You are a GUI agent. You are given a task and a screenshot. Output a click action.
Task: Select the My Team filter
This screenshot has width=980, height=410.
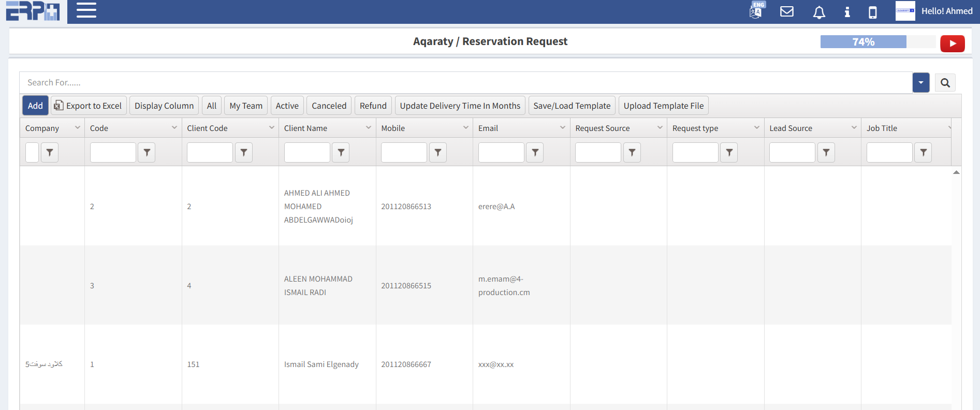[x=246, y=106]
